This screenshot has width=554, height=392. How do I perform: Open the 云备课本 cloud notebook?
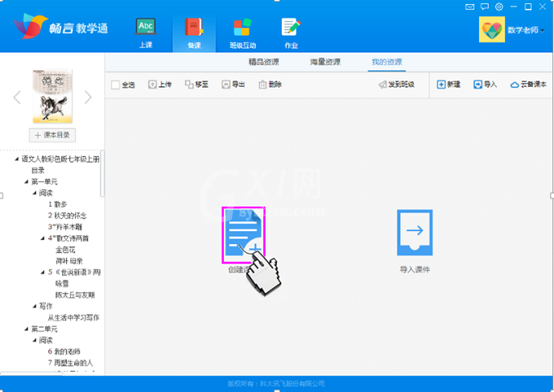pyautogui.click(x=528, y=85)
